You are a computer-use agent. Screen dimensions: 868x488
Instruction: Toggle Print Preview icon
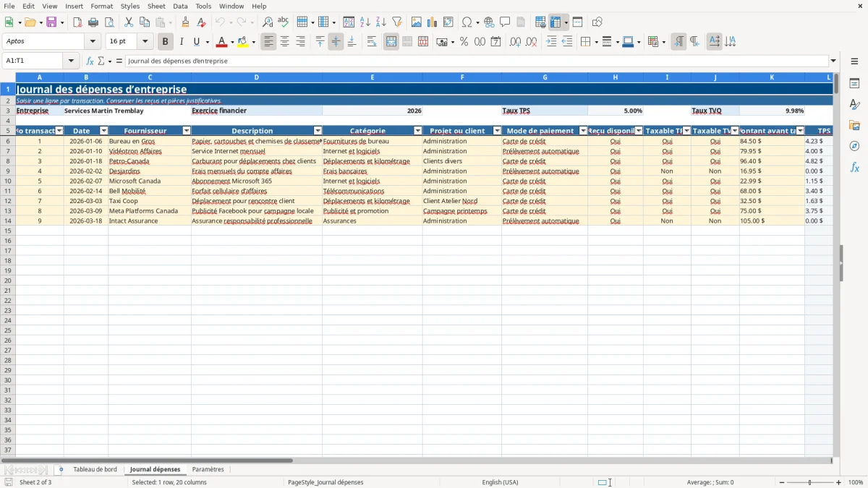109,22
